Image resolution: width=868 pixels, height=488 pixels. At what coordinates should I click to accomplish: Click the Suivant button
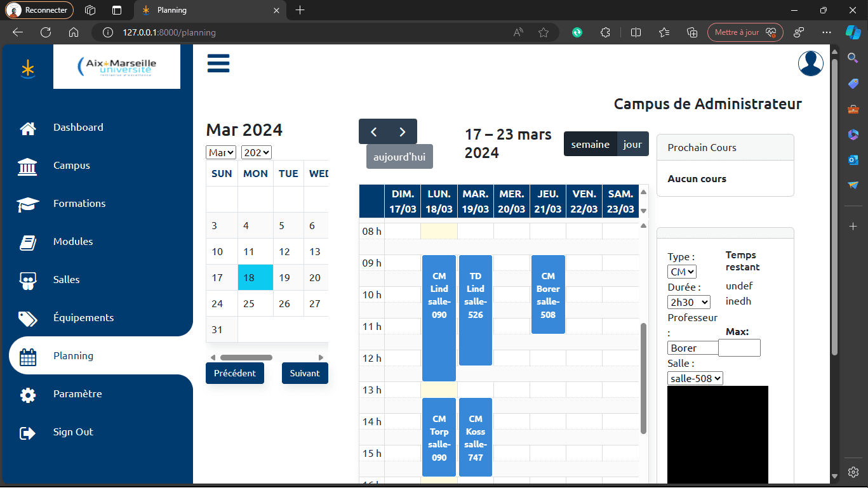pyautogui.click(x=305, y=373)
